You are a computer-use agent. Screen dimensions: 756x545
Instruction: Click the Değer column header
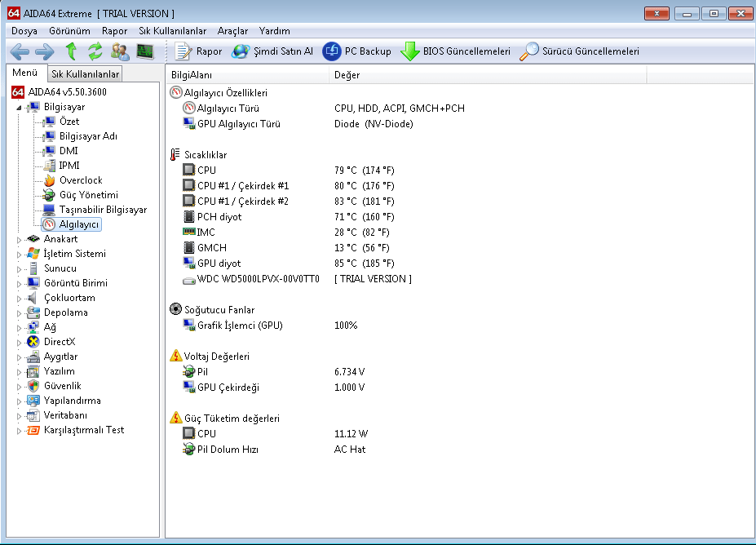point(488,75)
